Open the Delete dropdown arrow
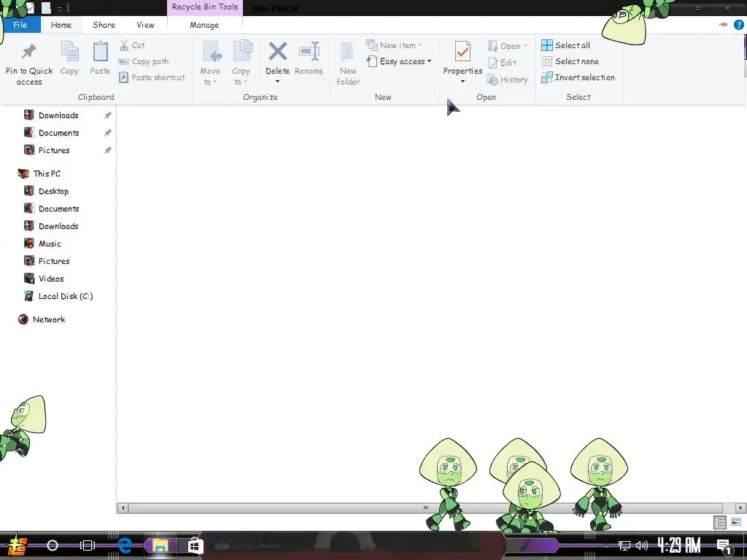The image size is (747, 560). point(277,82)
